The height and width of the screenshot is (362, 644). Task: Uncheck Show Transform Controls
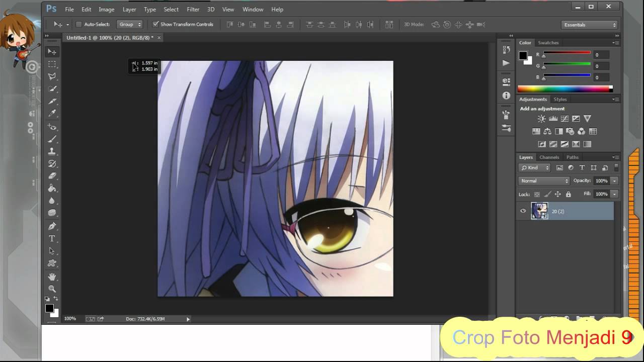click(155, 24)
